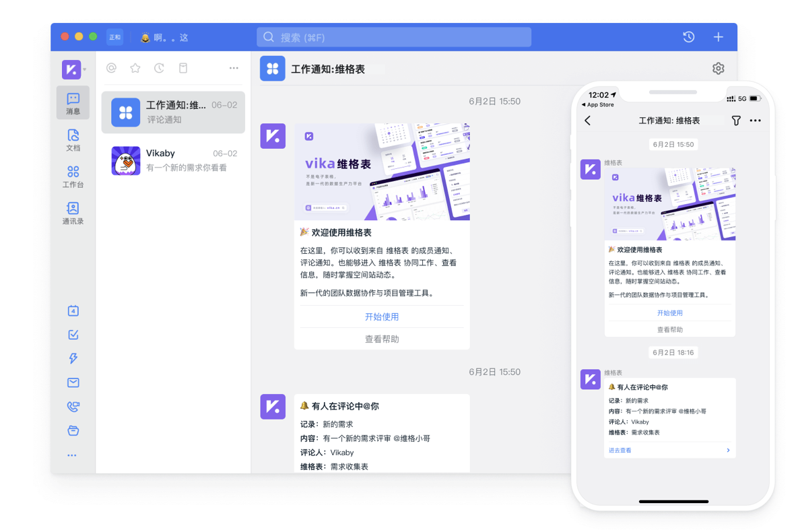This screenshot has width=800, height=532.
Task: Filter messages by @ mentions icon
Action: pos(111,68)
